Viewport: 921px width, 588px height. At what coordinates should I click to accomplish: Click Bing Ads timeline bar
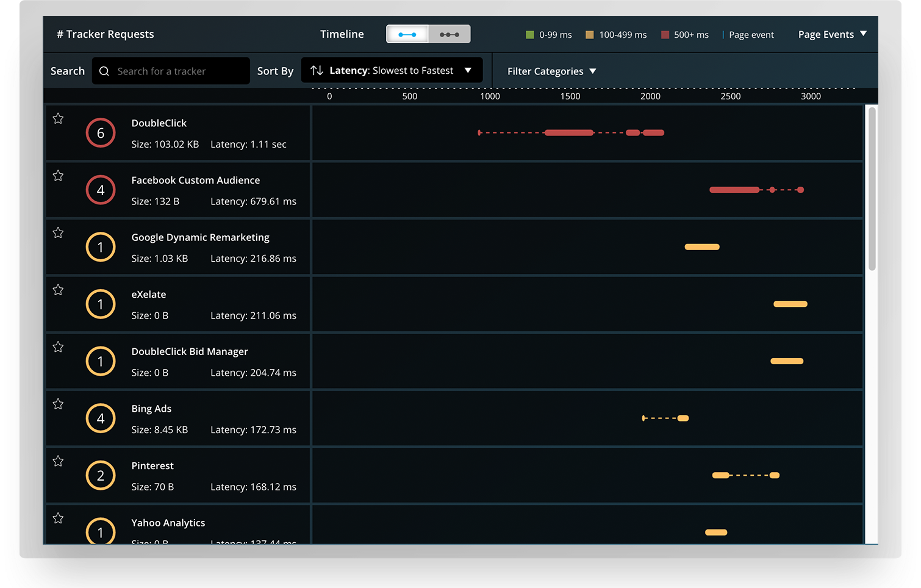[x=683, y=418]
